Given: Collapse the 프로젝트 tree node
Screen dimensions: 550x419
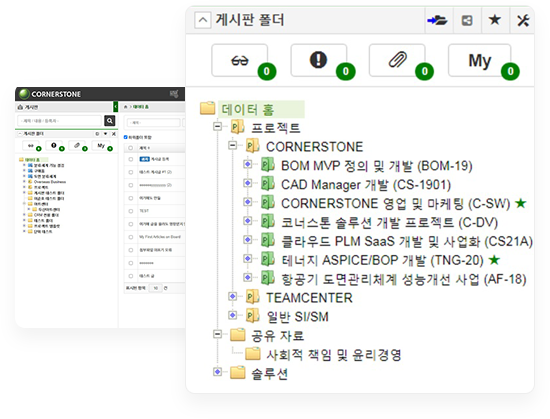Looking at the screenshot, I should click(x=218, y=126).
